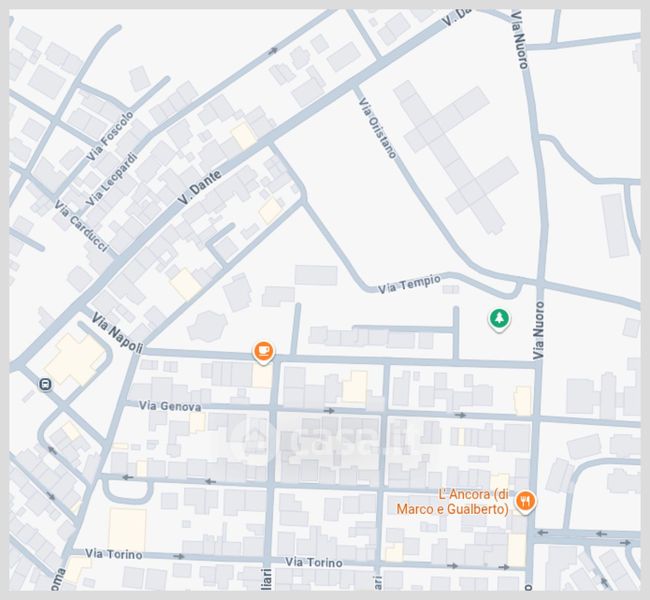650x600 pixels.
Task: Select the green tree park marker
Action: (498, 319)
